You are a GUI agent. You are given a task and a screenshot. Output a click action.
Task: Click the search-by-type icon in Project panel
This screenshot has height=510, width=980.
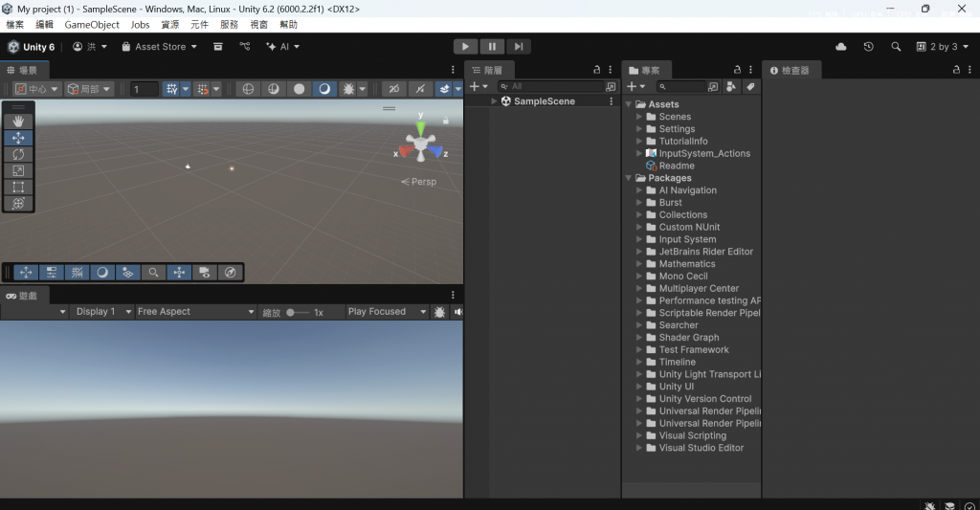(x=730, y=87)
